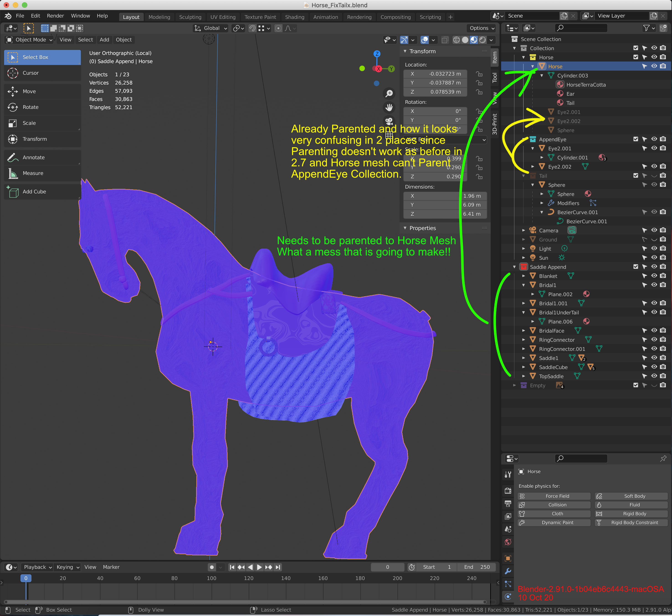Open the Add menu in viewport
Screen dimensions: 672x616
(x=104, y=40)
